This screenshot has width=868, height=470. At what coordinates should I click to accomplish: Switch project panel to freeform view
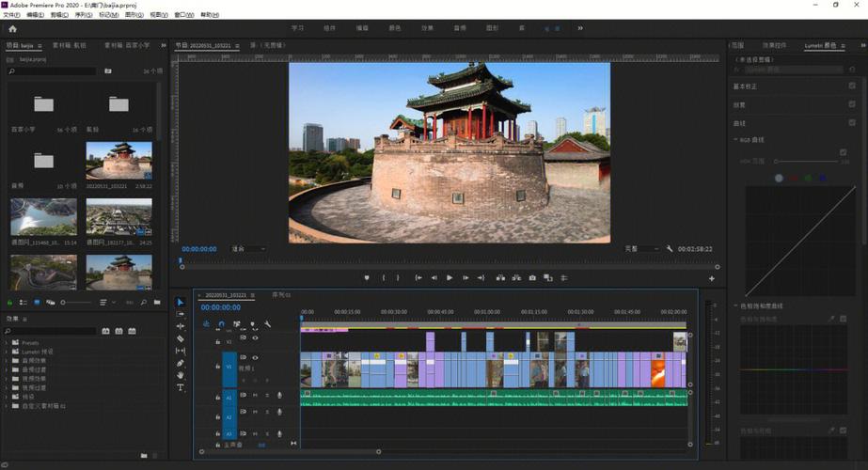tap(51, 303)
